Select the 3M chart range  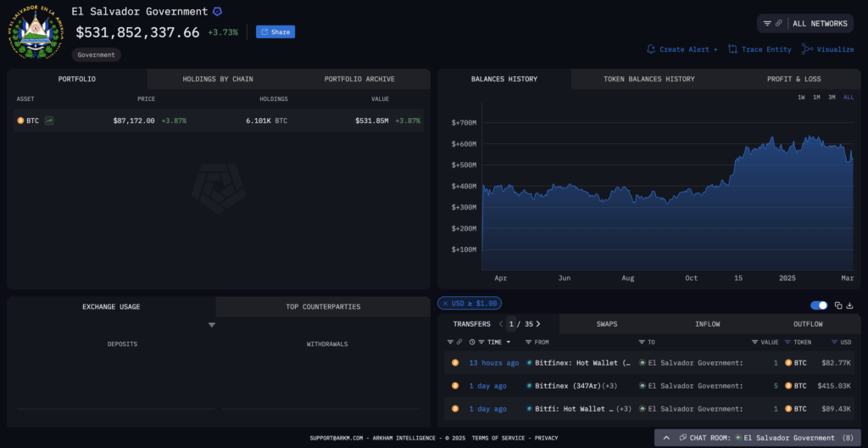(x=832, y=97)
